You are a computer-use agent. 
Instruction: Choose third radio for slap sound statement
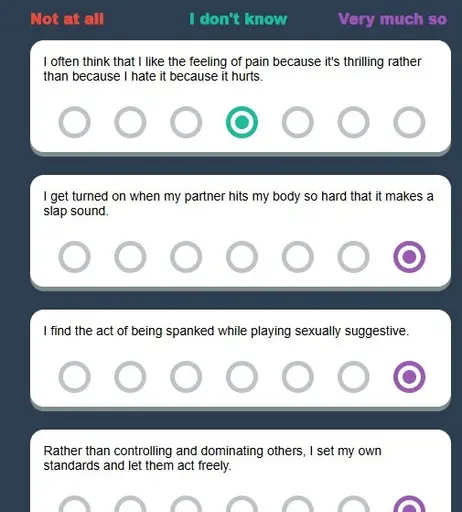click(x=186, y=257)
